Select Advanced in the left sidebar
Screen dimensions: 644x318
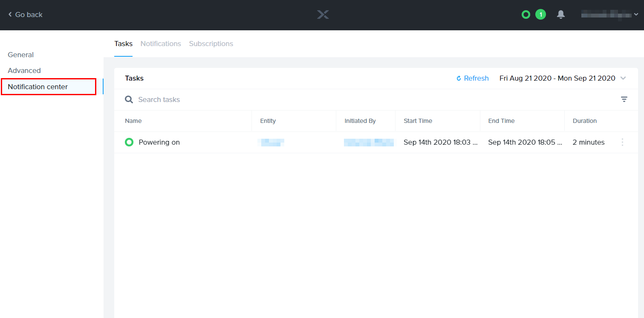coord(24,70)
